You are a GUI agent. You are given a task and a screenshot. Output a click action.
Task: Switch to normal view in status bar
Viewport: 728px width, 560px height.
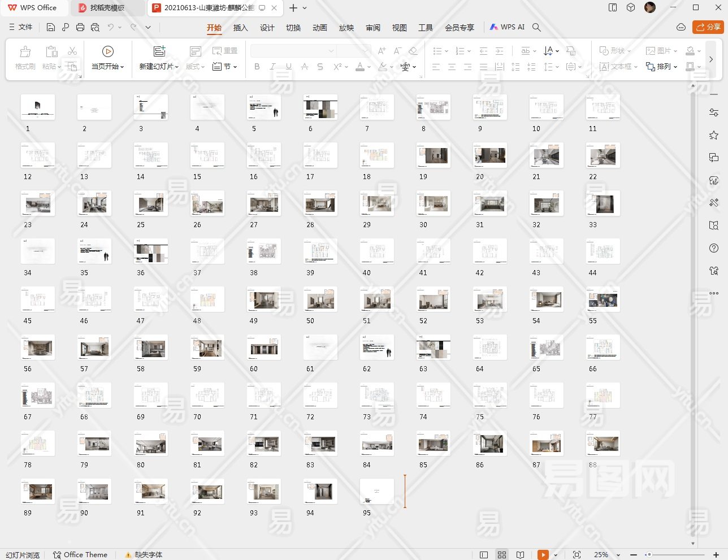(484, 555)
